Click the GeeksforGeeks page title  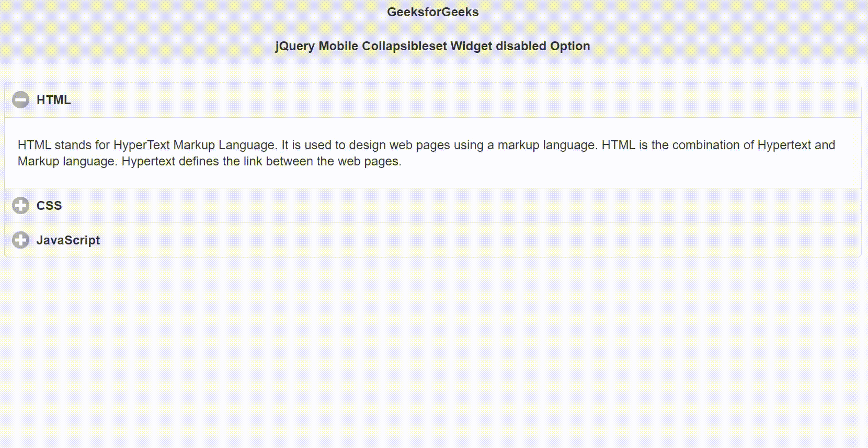pyautogui.click(x=433, y=12)
